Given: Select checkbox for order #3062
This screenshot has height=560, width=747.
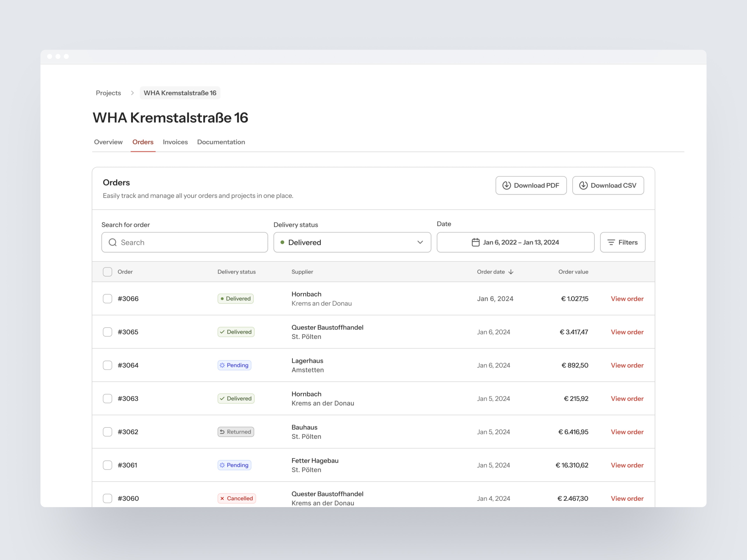Looking at the screenshot, I should [107, 432].
